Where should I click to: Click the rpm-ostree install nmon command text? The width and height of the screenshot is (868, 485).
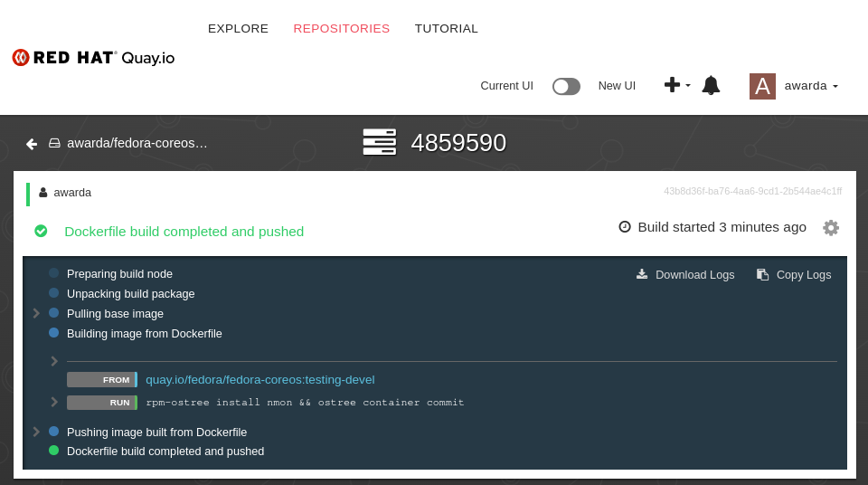point(305,403)
